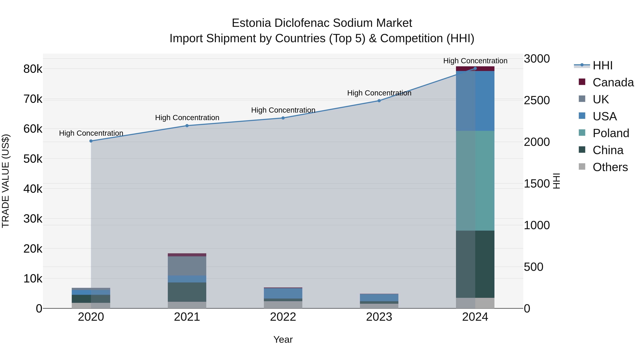Select the USA bar segment in 2024

point(475,101)
